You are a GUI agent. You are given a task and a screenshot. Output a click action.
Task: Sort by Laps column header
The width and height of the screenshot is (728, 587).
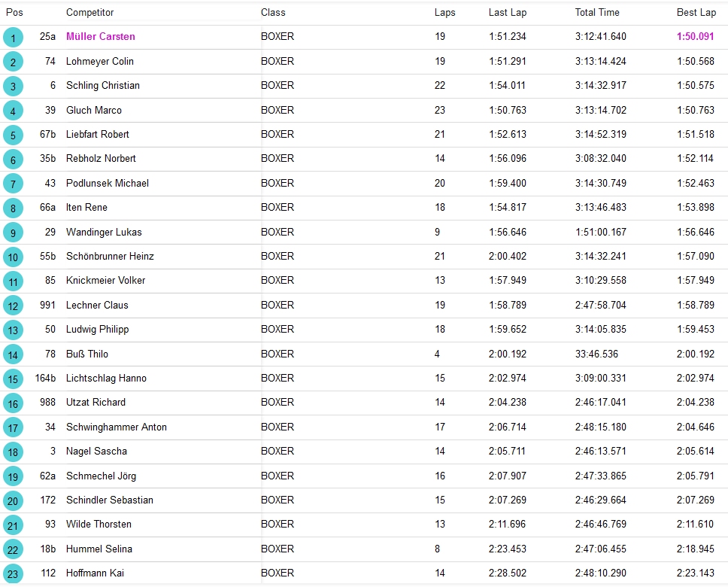coord(444,13)
